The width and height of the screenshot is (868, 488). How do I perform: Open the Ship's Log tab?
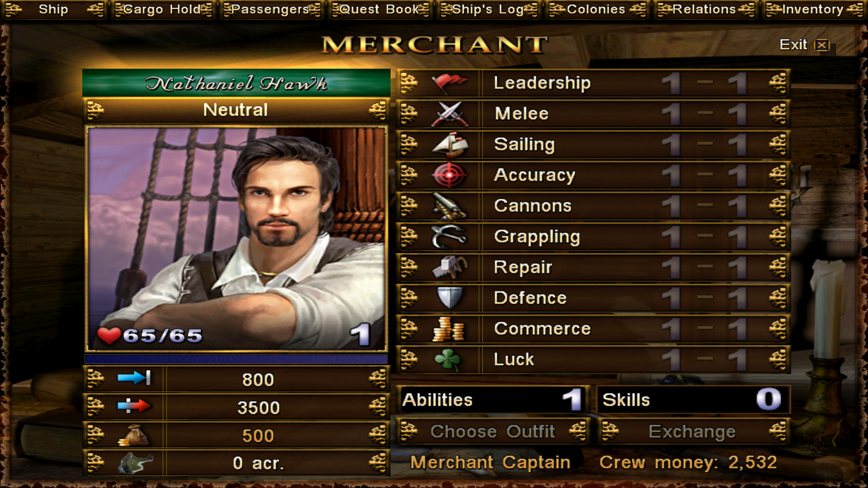click(x=488, y=9)
